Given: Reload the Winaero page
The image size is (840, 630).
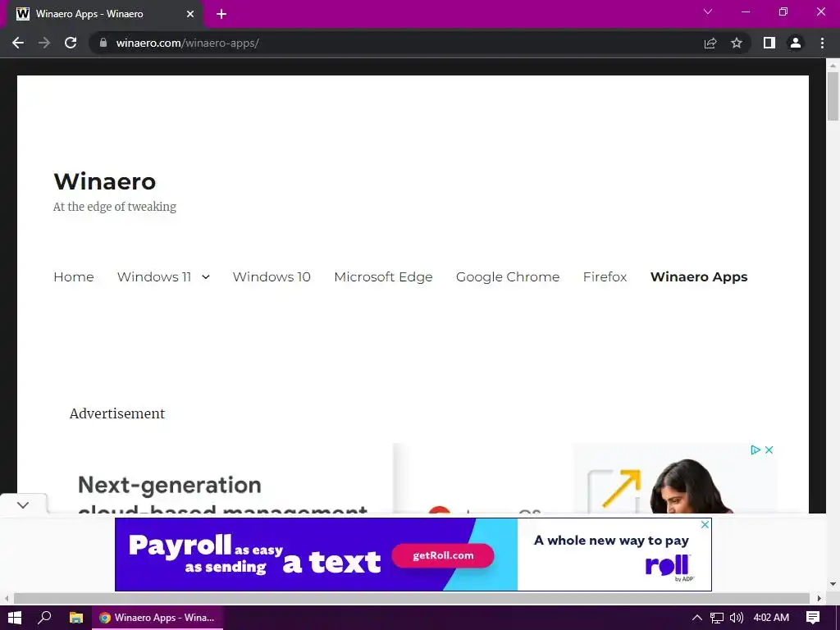Looking at the screenshot, I should pos(71,43).
